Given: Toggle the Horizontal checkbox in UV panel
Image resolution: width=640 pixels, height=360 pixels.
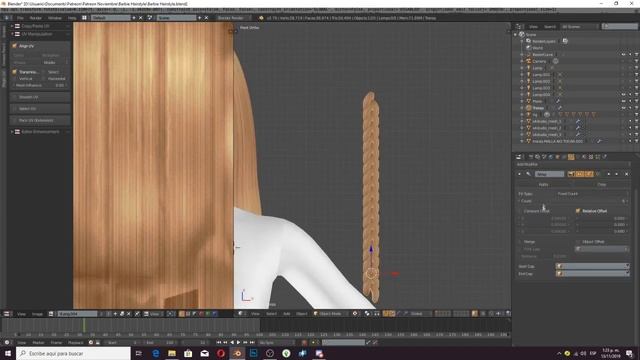Looking at the screenshot, I should point(45,78).
